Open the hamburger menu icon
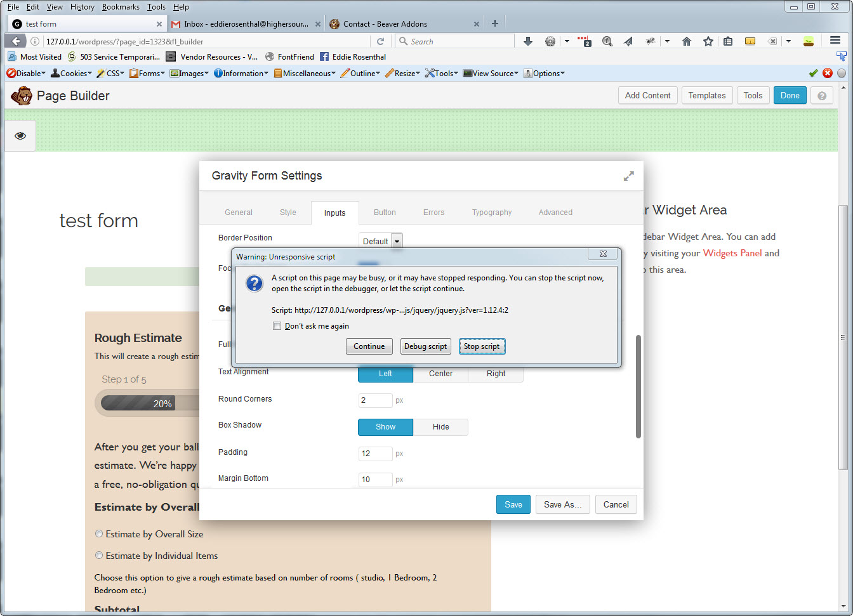This screenshot has width=853, height=616. (835, 41)
